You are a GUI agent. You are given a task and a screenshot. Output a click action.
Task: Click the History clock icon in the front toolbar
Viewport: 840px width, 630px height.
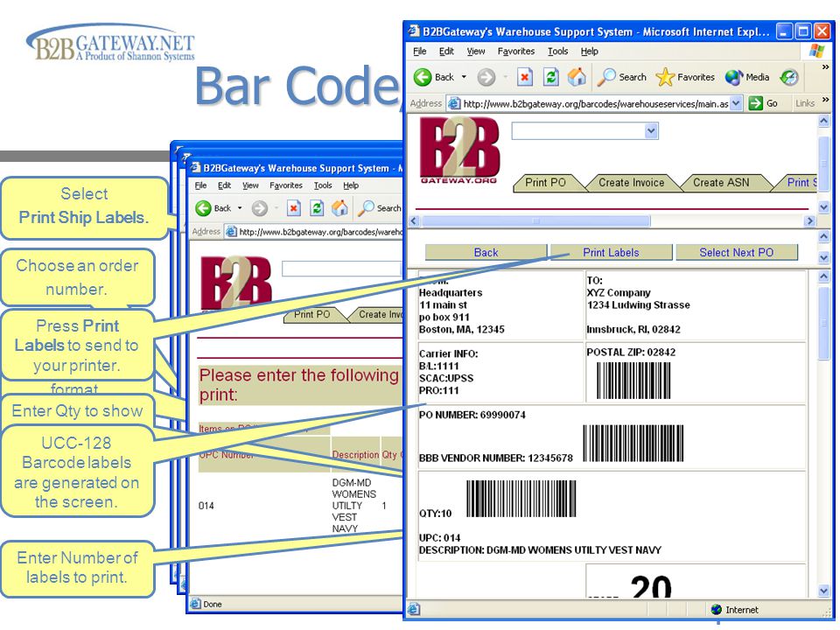tap(789, 77)
